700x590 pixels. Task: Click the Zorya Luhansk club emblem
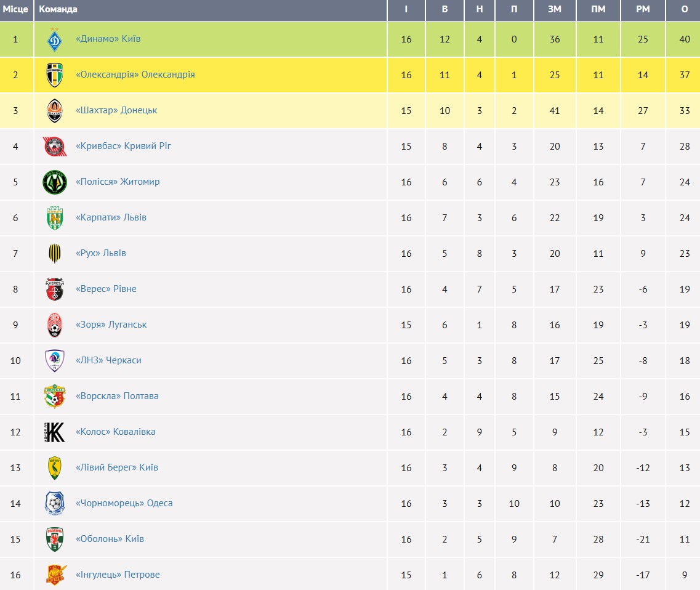(55, 325)
